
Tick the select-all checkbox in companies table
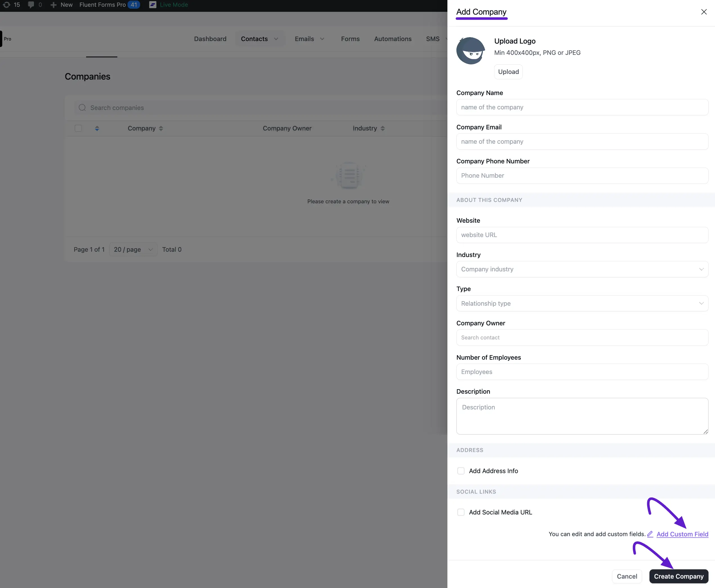tap(78, 129)
